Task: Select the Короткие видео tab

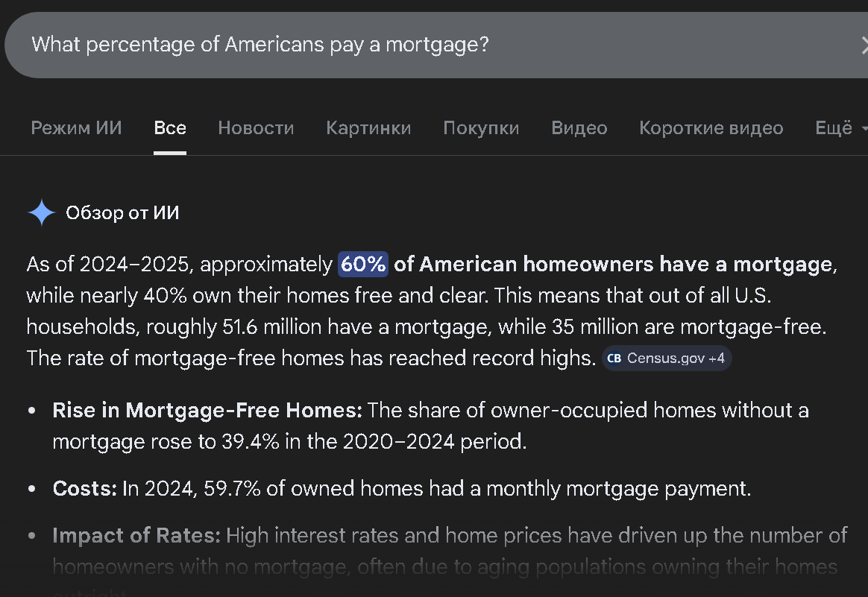Action: (711, 128)
